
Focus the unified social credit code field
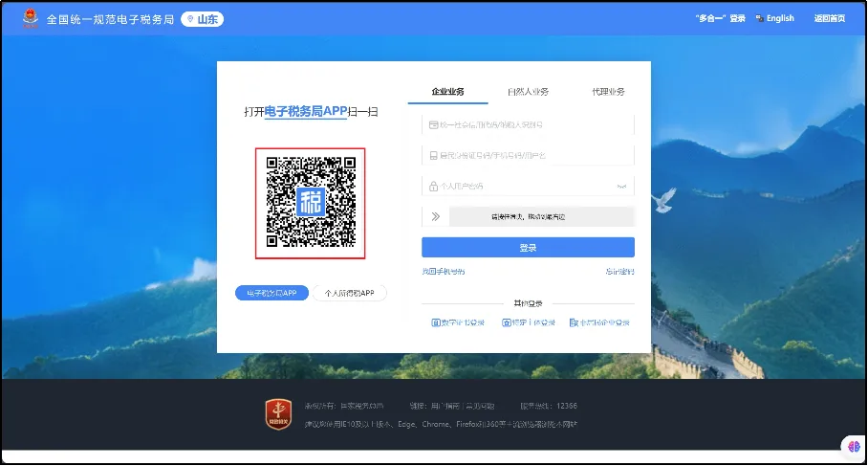(528, 124)
